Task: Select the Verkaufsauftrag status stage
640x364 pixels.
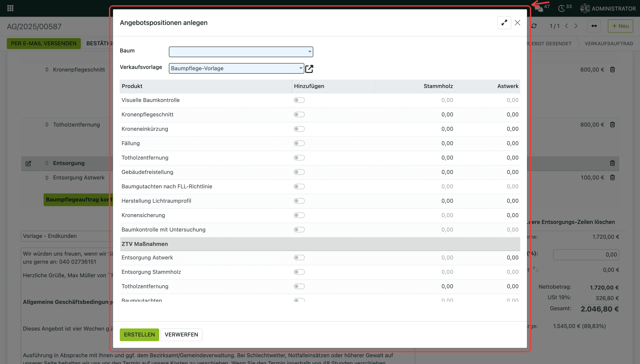Action: click(x=609, y=44)
